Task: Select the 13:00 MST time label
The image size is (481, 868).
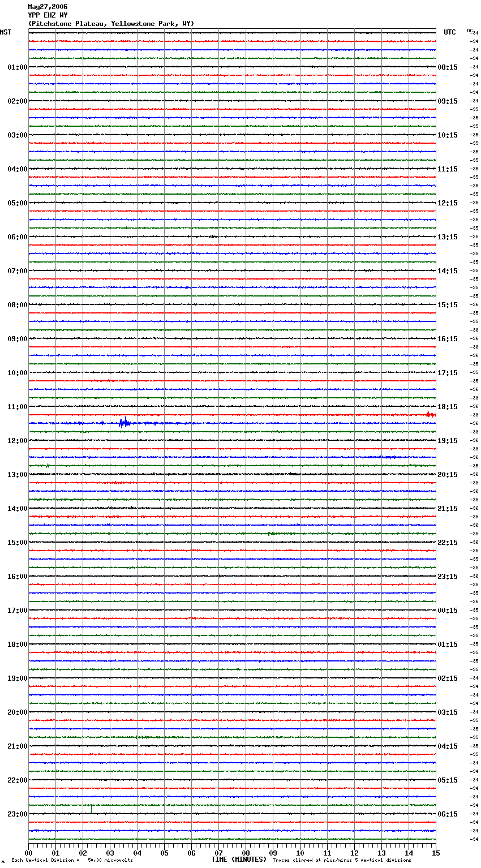Action: coord(18,475)
